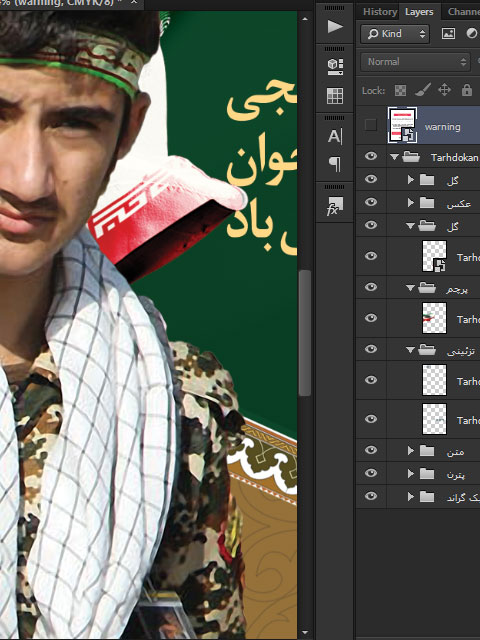
Task: Open the Styles fx panel icon
Action: [335, 206]
